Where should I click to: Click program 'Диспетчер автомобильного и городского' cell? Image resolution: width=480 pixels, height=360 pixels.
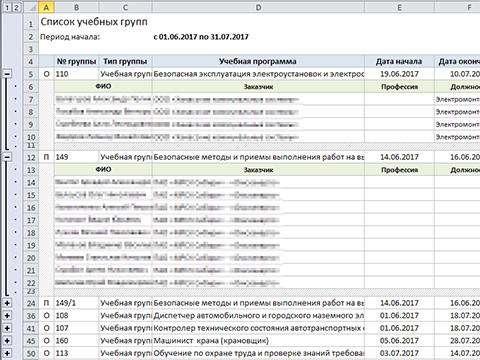[258, 316]
